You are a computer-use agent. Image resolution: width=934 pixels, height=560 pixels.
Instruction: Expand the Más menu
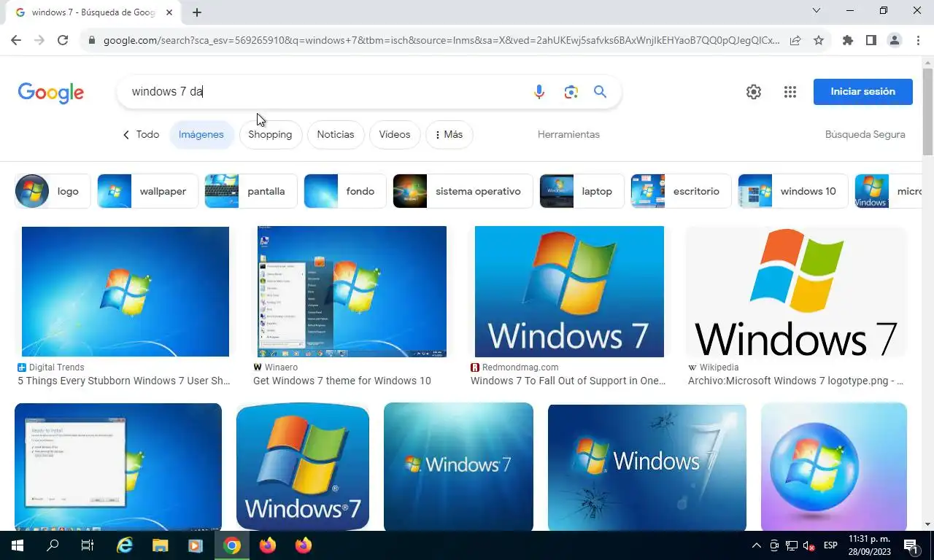click(449, 134)
